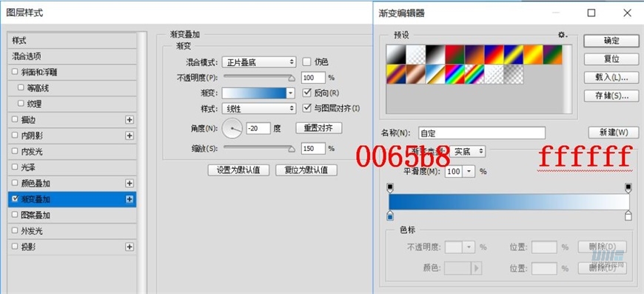The height and width of the screenshot is (294, 644).
Task: Choose the red-to-green gradient preset
Action: click(455, 54)
